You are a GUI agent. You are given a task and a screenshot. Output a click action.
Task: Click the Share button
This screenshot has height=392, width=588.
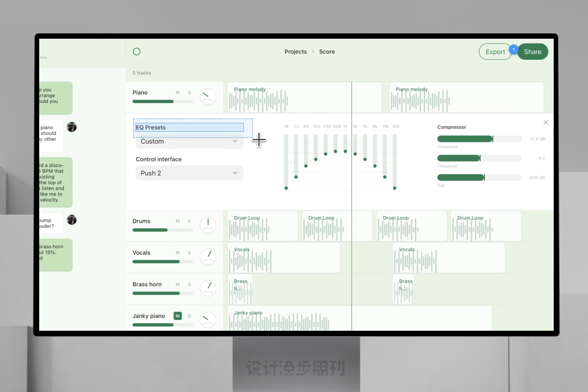tap(533, 51)
